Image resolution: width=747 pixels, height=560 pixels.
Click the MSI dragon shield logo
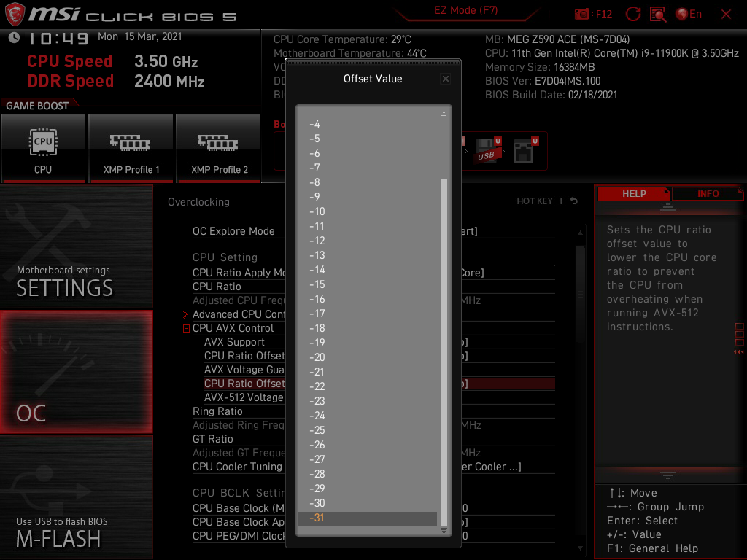point(15,14)
